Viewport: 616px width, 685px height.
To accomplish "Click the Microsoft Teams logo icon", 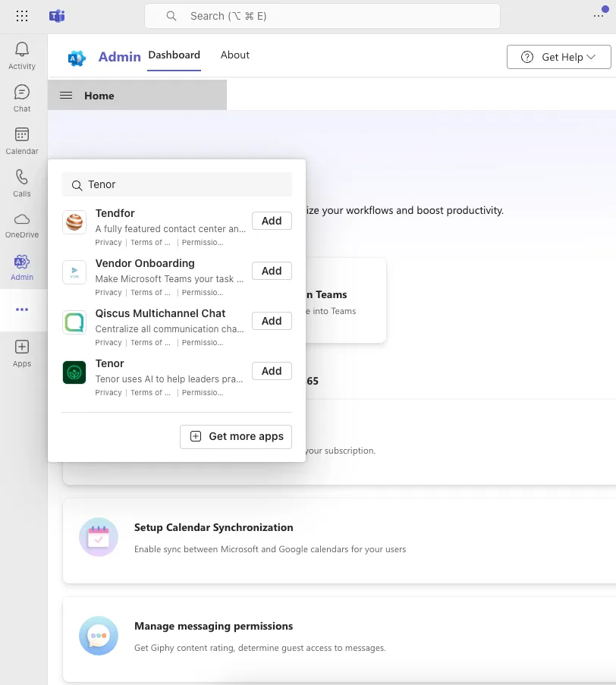I will pyautogui.click(x=57, y=16).
